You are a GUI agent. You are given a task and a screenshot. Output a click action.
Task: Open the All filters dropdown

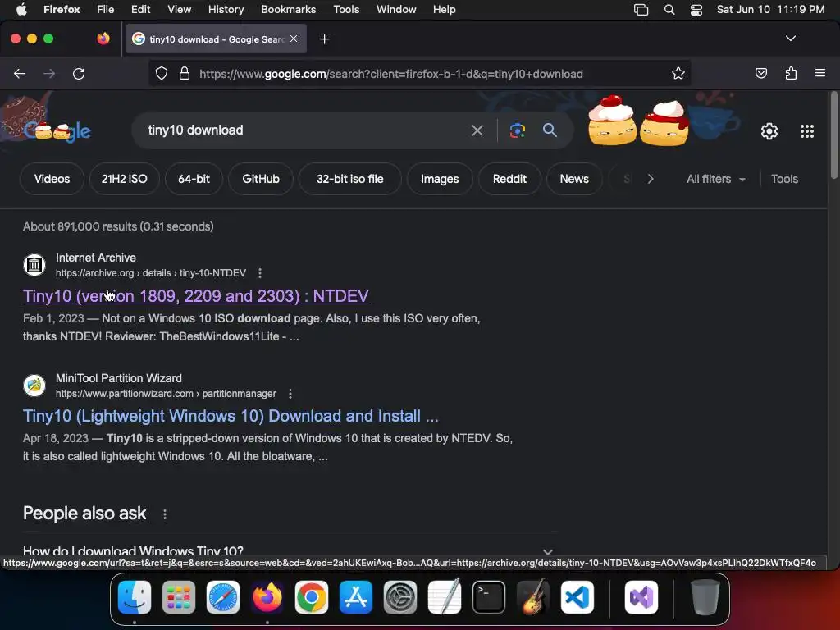pyautogui.click(x=715, y=179)
